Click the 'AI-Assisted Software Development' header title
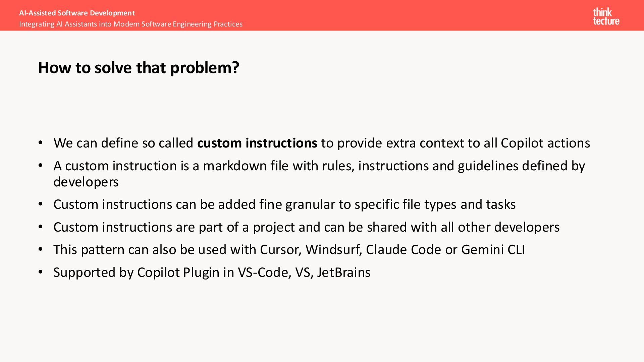The height and width of the screenshot is (362, 644). coord(77,13)
